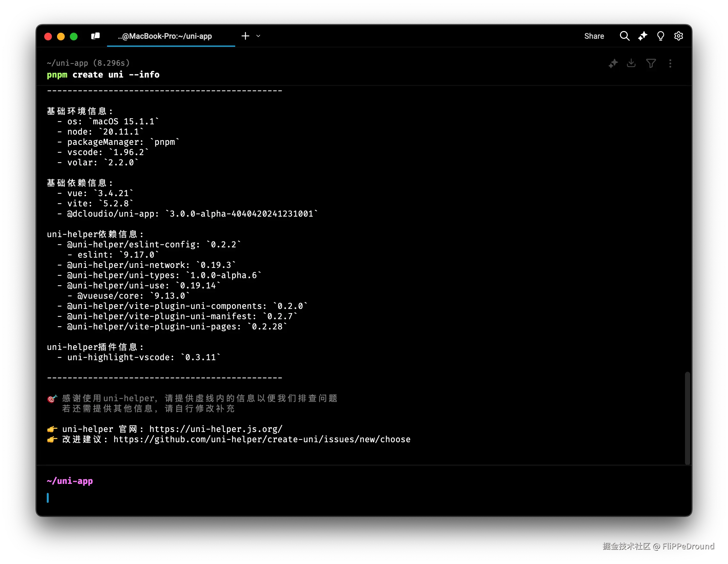The width and height of the screenshot is (728, 564).
Task: Open the create-uni GitHub issues link
Action: click(262, 439)
